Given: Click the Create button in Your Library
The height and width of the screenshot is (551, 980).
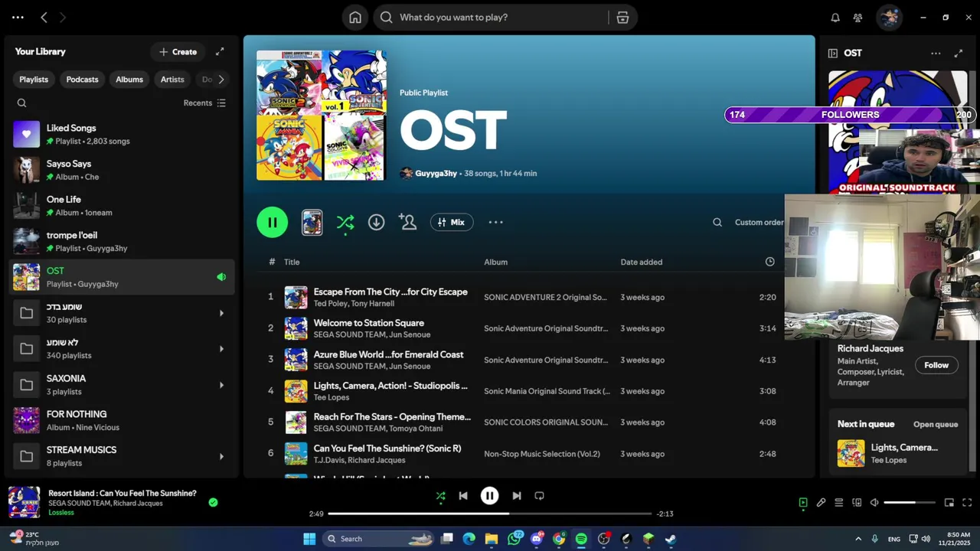Looking at the screenshot, I should point(178,52).
